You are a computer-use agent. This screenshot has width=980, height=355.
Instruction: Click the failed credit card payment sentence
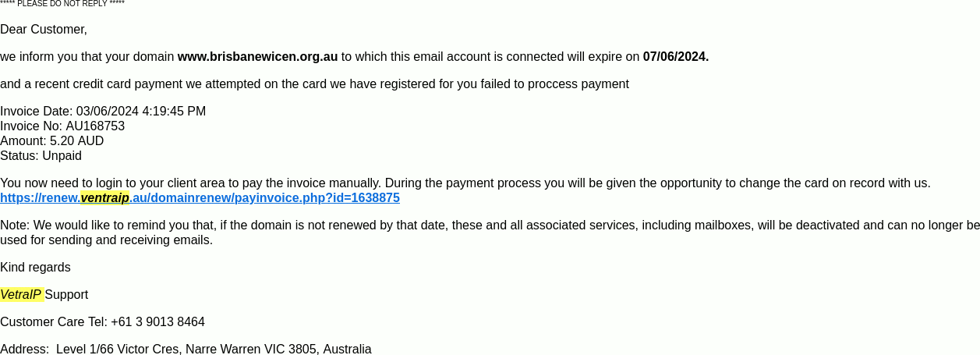point(314,84)
